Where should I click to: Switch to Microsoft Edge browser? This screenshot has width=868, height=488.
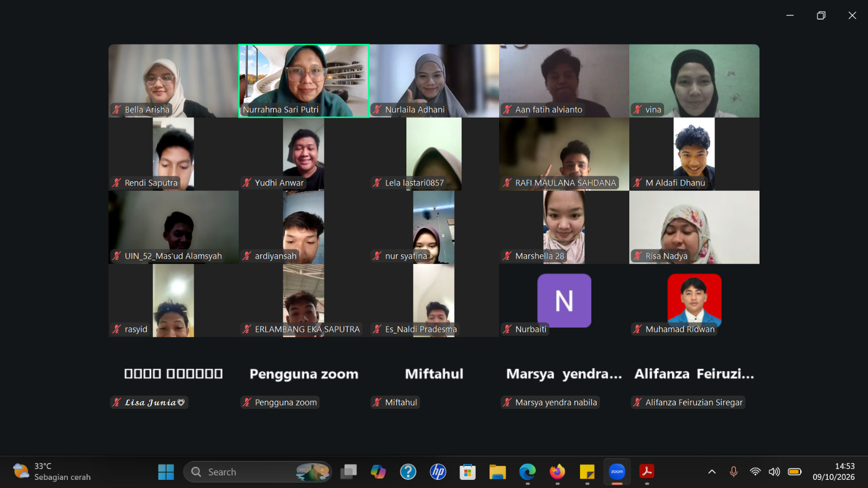[527, 472]
